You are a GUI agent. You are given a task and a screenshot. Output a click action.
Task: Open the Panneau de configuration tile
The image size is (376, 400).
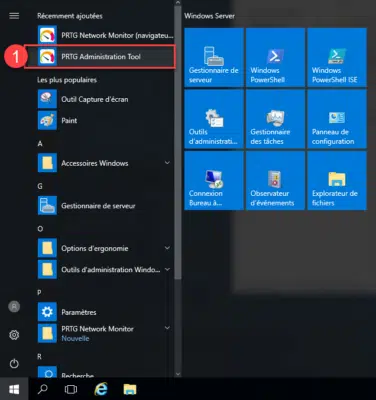click(x=337, y=119)
